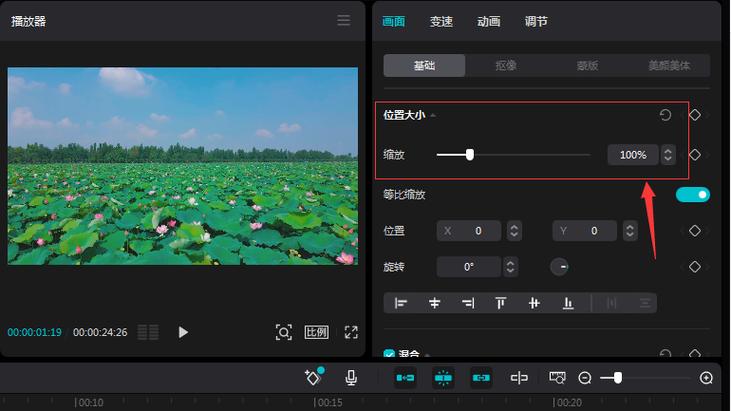
Task: Zoom out the timeline
Action: tap(585, 378)
